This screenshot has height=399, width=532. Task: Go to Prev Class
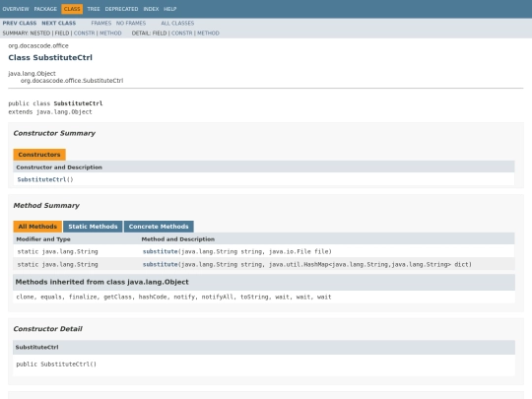[x=20, y=23]
